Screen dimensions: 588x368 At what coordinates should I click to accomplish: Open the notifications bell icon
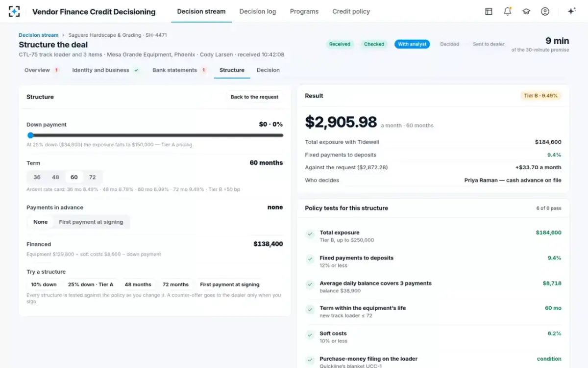click(507, 11)
